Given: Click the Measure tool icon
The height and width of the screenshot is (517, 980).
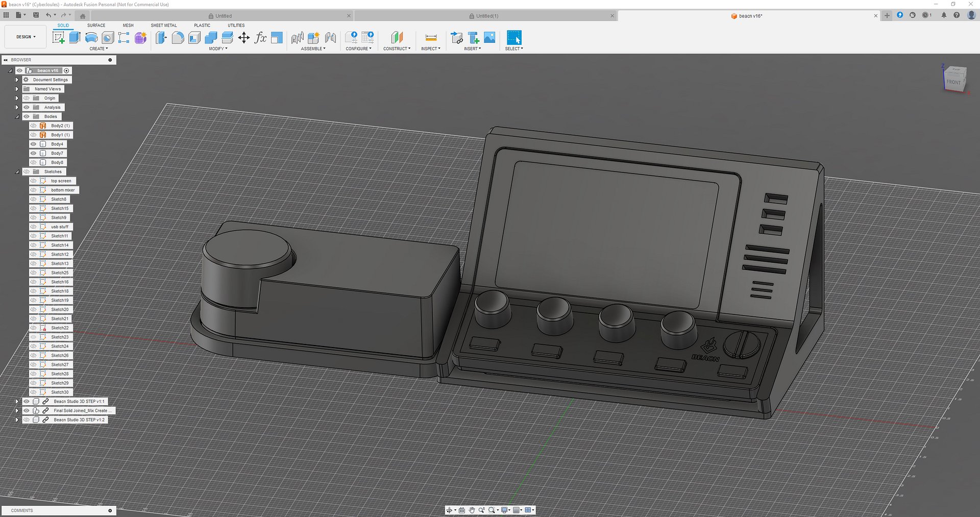Looking at the screenshot, I should [431, 37].
